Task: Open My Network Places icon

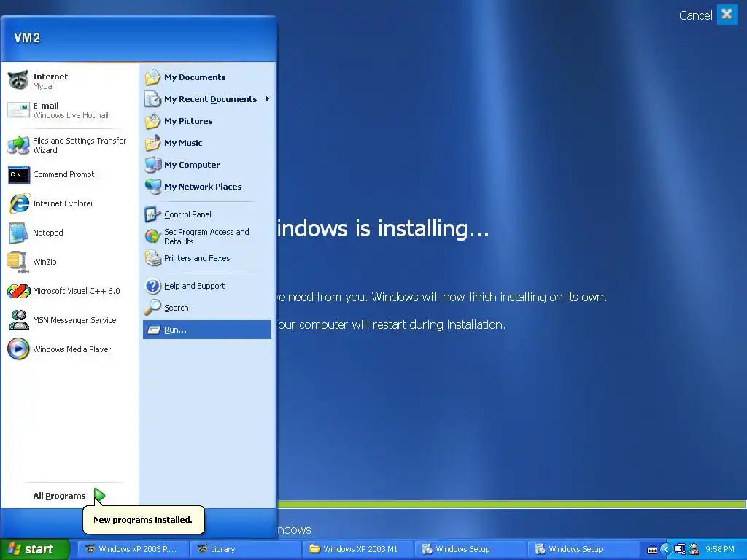Action: pos(153,187)
